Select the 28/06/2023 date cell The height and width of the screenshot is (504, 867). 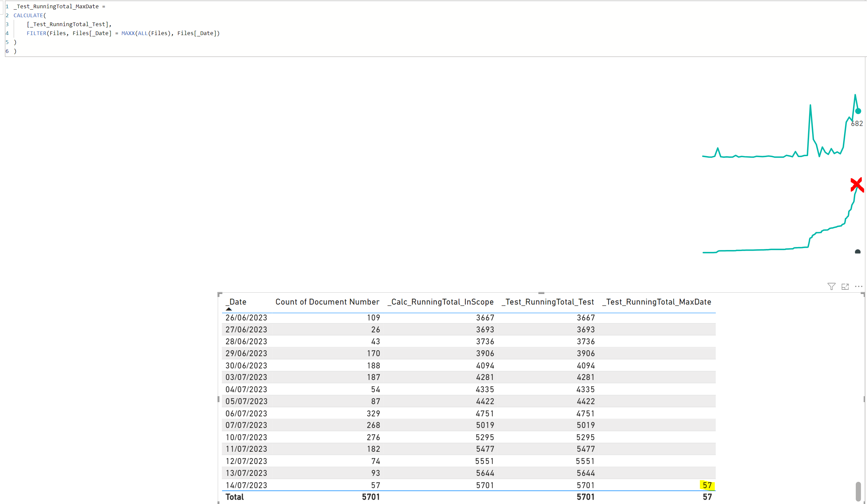tap(246, 341)
